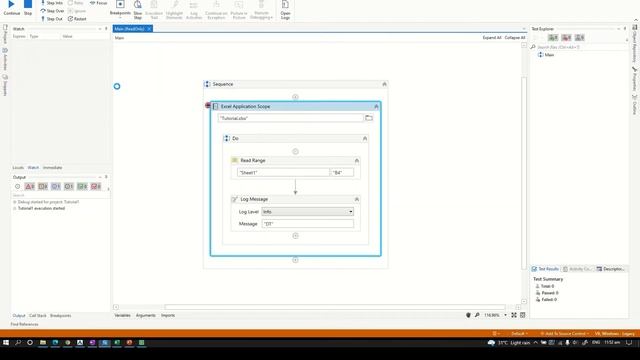This screenshot has width=640, height=360.
Task: Browse for workbook with folder icon
Action: point(369,118)
